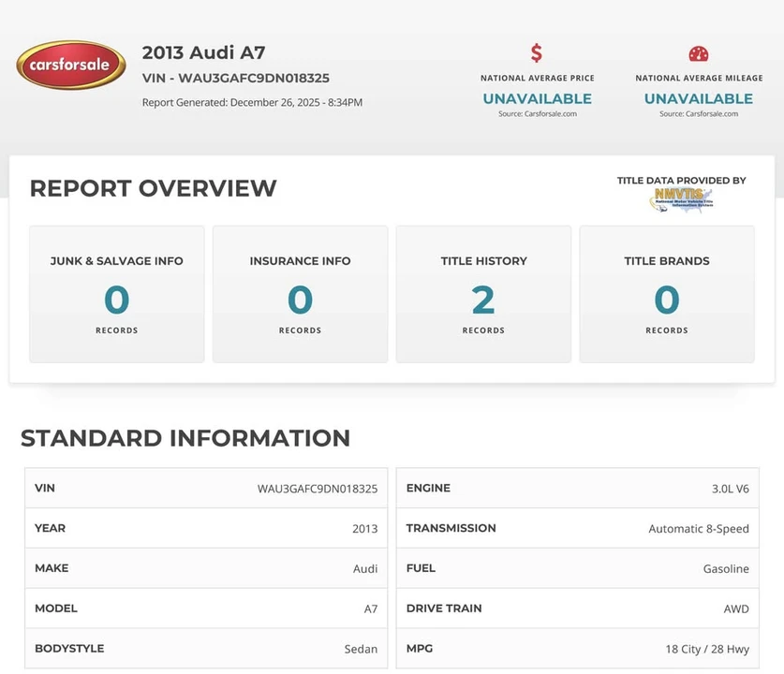
Task: Click the Report Generated date line
Action: [x=252, y=102]
